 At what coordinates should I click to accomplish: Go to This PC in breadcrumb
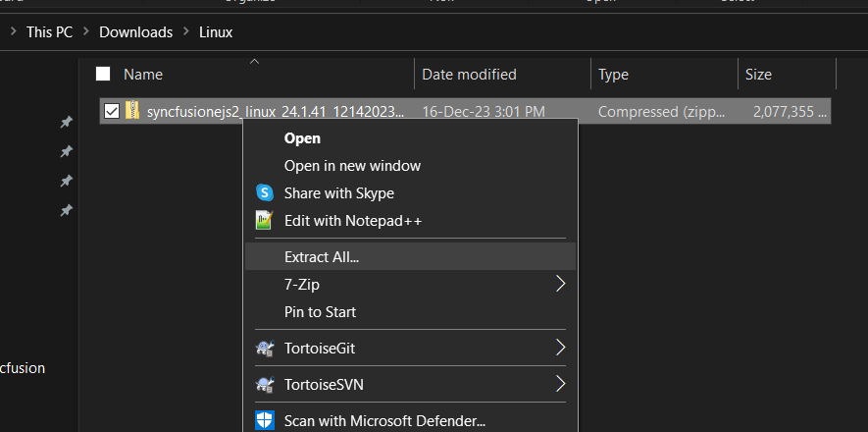tap(50, 31)
